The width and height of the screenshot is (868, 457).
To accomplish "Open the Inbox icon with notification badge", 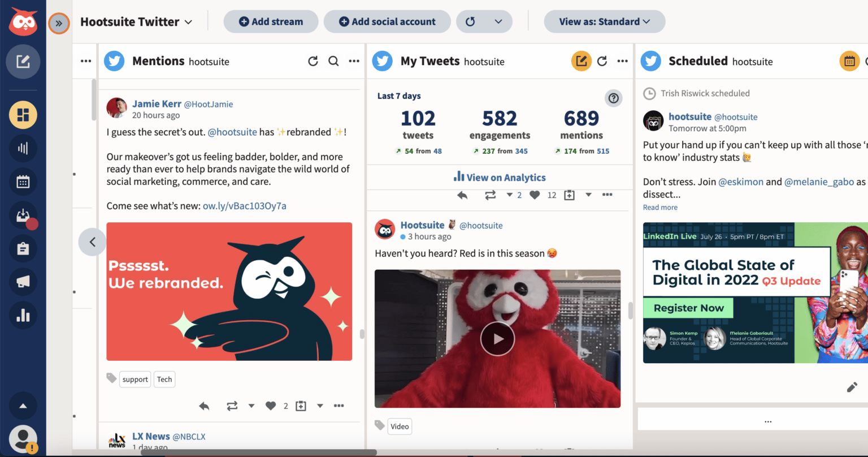I will pos(23,215).
